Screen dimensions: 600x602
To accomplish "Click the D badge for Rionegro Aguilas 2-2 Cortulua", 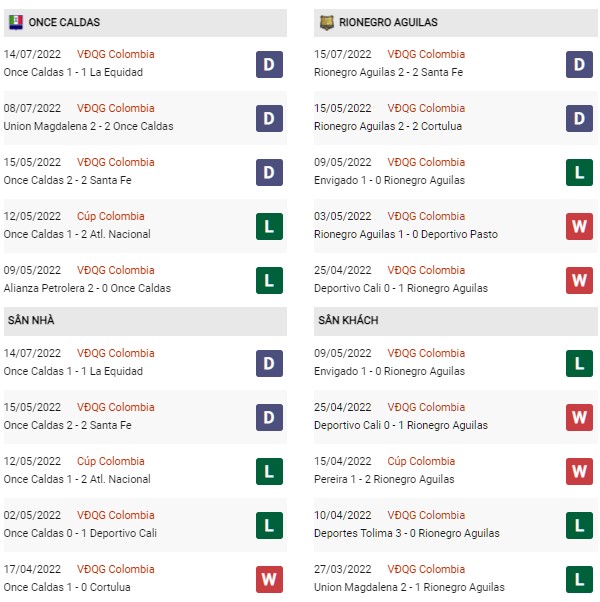I will (579, 119).
